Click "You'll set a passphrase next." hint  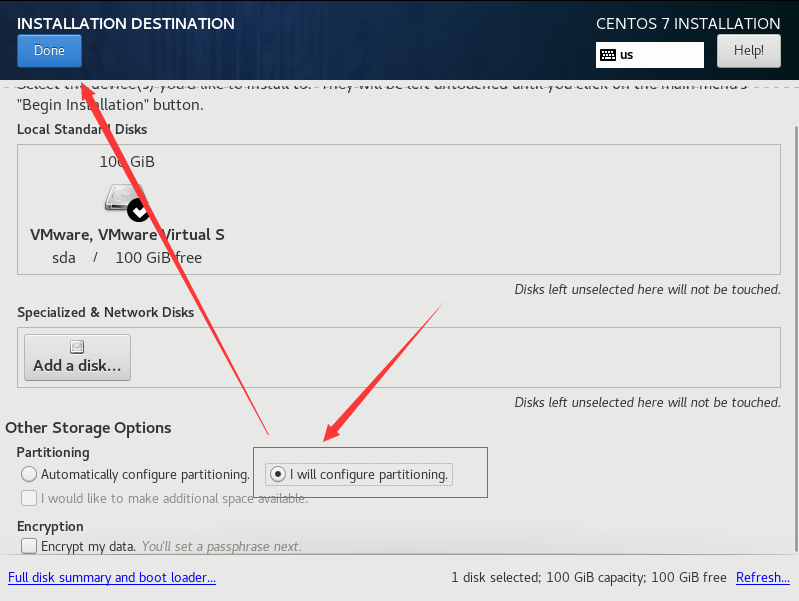222,546
